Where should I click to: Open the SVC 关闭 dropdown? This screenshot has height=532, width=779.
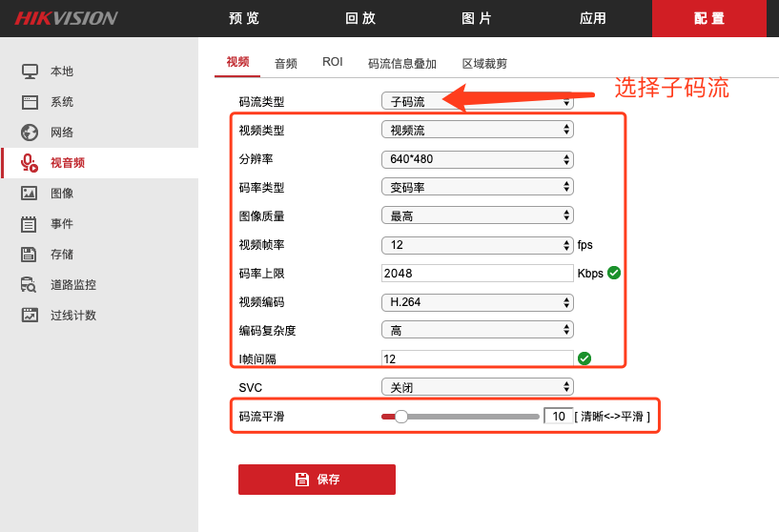pyautogui.click(x=477, y=387)
